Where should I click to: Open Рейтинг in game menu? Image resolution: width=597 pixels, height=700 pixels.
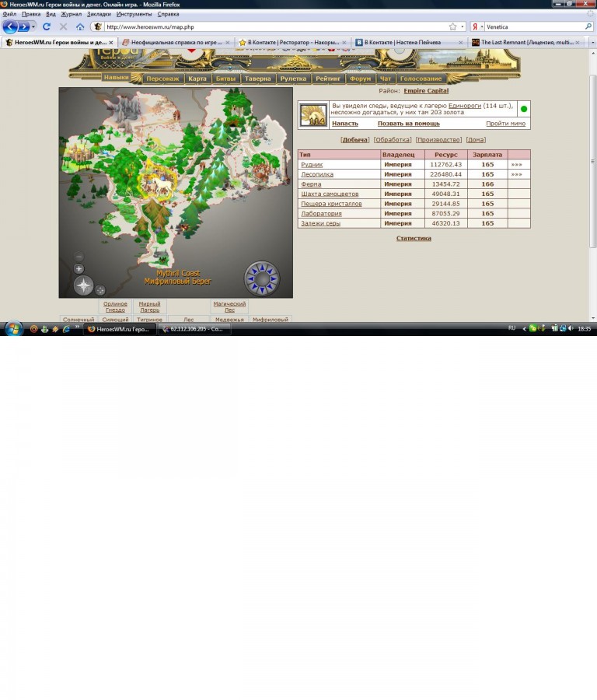tap(328, 79)
